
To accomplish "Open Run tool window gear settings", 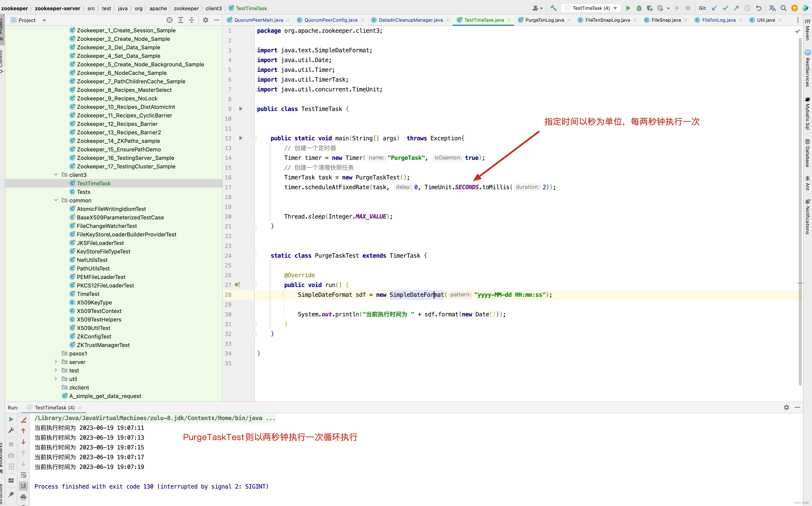I will click(786, 407).
